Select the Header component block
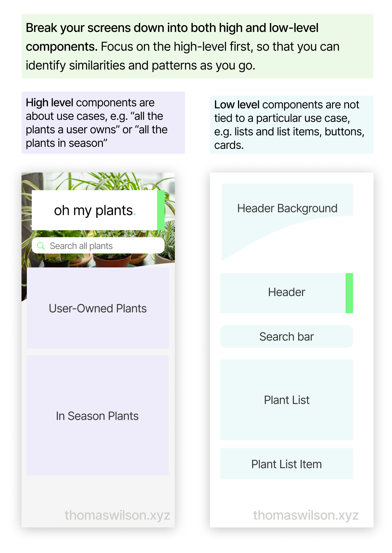 coord(283,293)
